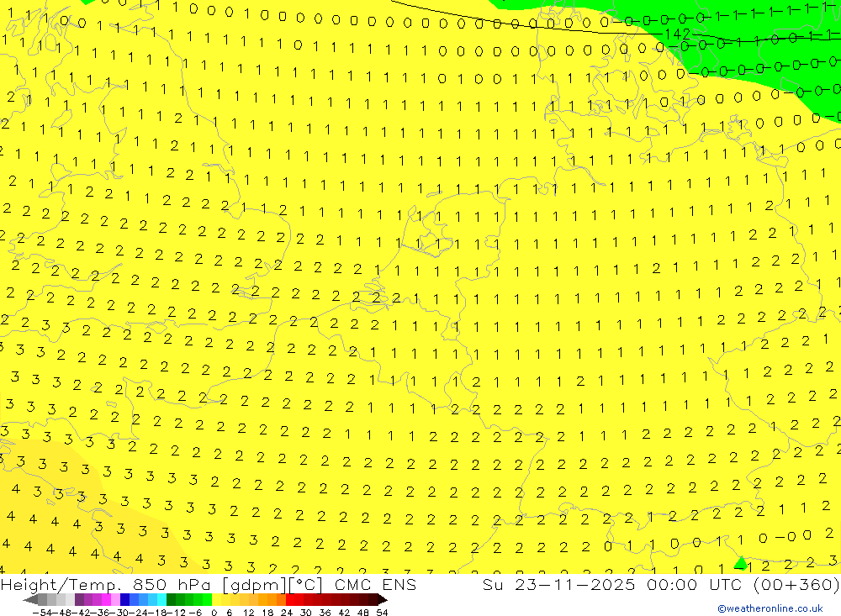Click the gray left arrow end of color scale
Image resolution: width=841 pixels, height=616 pixels.
tap(30, 599)
